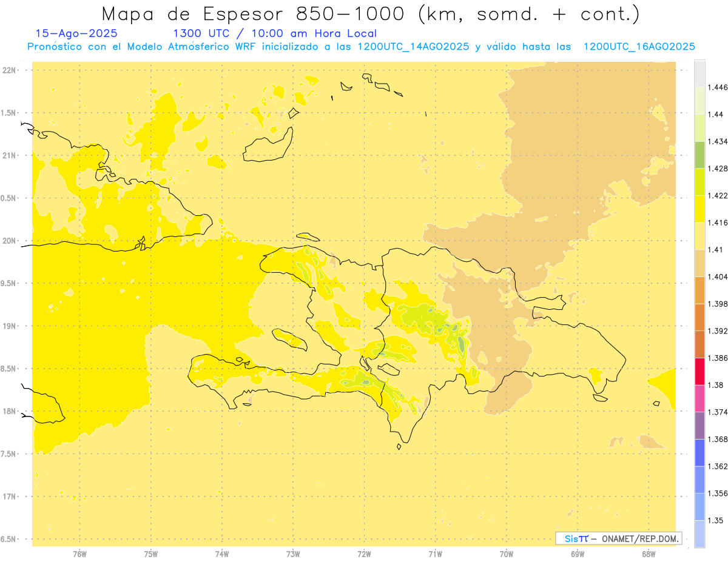Select the '20N' latitude label
This screenshot has width=728, height=562.
[9, 241]
